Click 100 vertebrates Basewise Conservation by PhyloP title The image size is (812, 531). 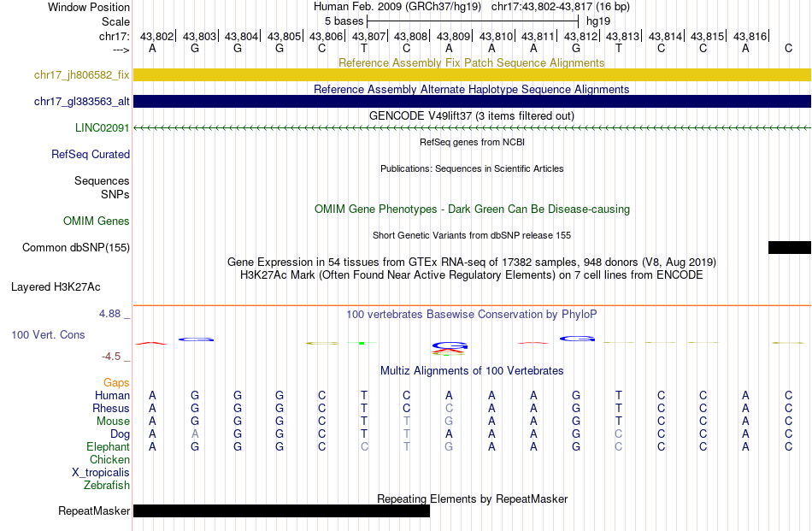[x=472, y=314]
